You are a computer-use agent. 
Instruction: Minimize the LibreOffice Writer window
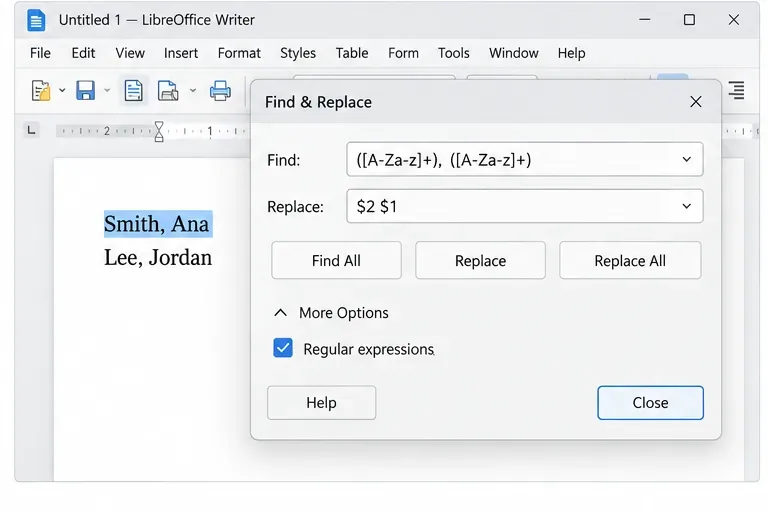[645, 20]
